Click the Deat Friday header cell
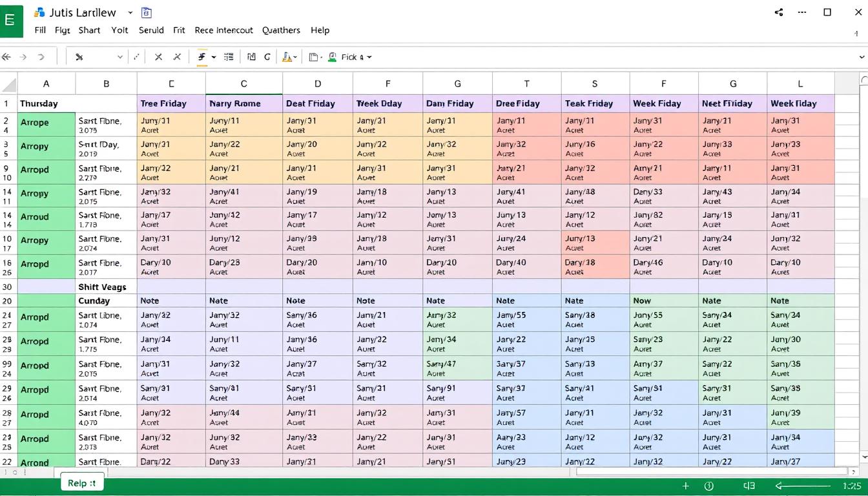 click(x=318, y=103)
